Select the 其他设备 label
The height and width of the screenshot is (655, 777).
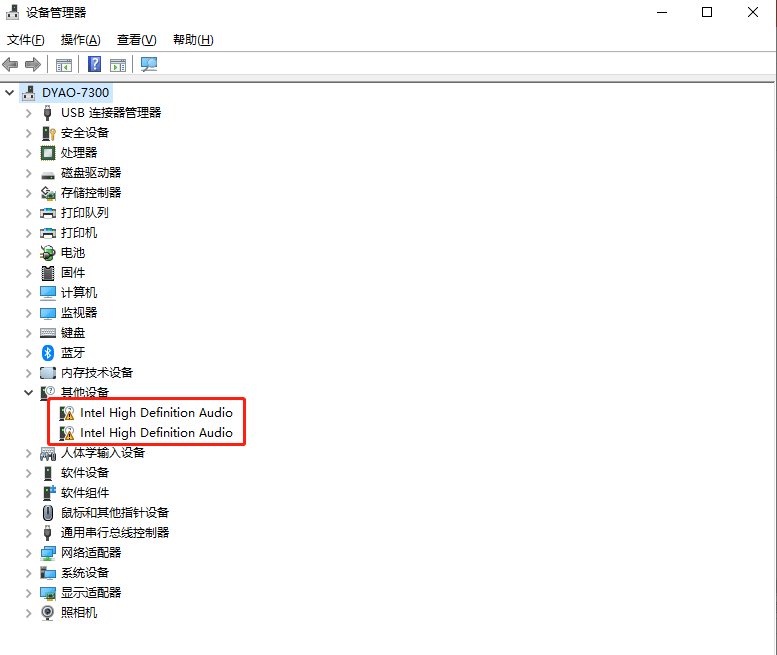click(85, 393)
